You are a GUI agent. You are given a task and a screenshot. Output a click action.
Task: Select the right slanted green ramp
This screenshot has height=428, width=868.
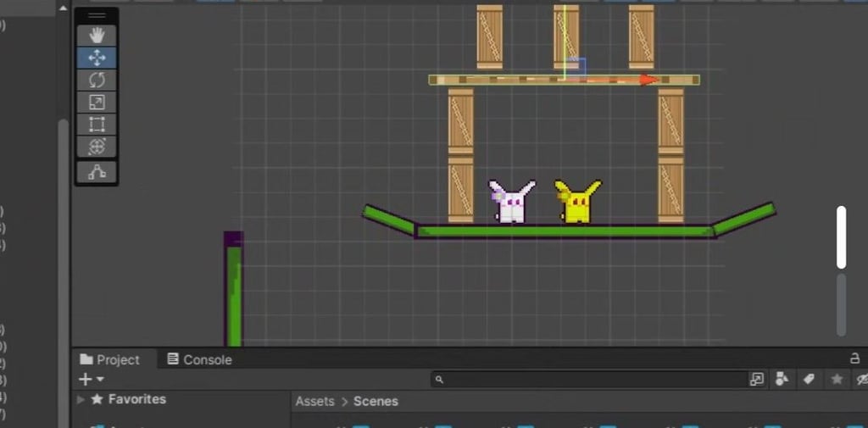click(743, 219)
